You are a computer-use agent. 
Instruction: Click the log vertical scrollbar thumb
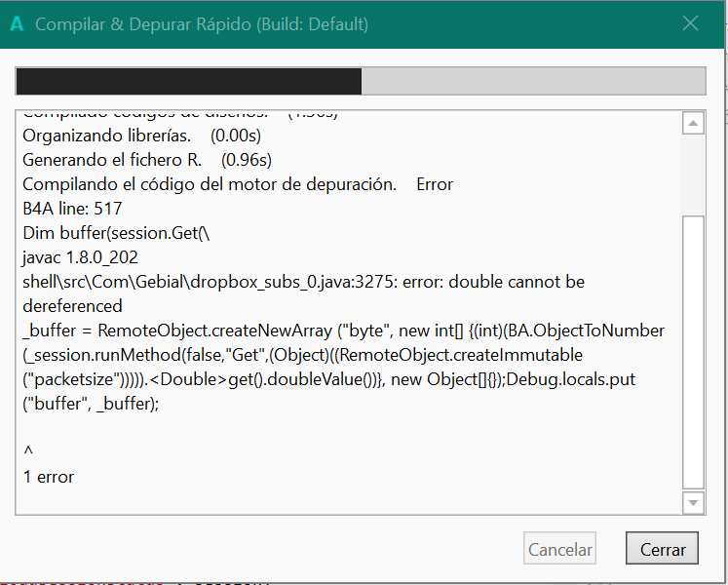[693, 352]
